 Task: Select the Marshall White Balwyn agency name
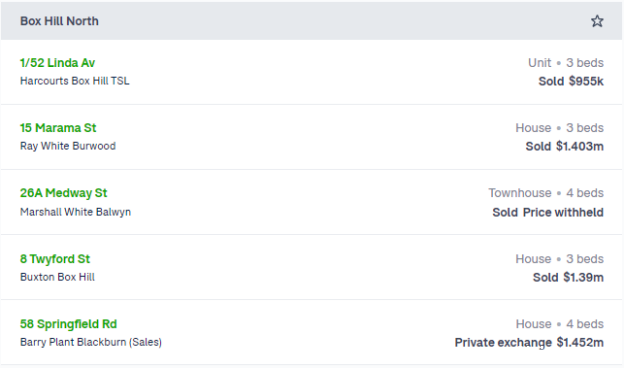pyautogui.click(x=75, y=212)
